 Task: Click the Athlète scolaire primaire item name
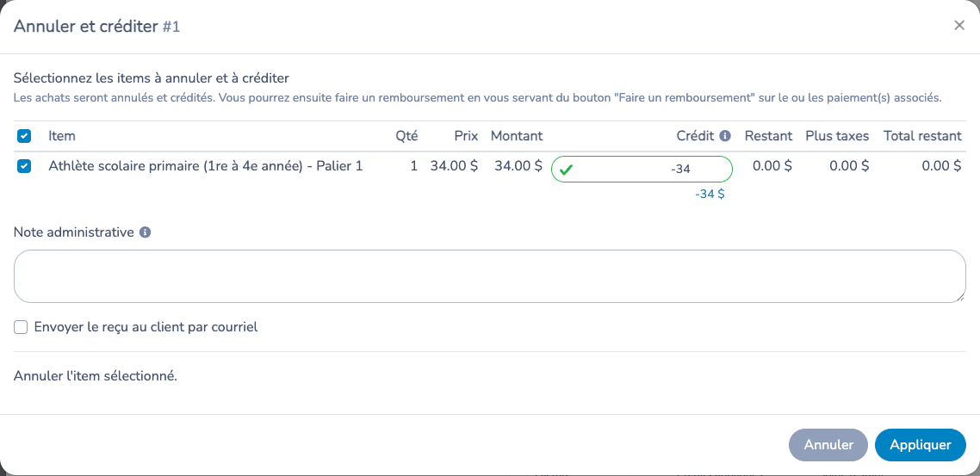coord(206,166)
